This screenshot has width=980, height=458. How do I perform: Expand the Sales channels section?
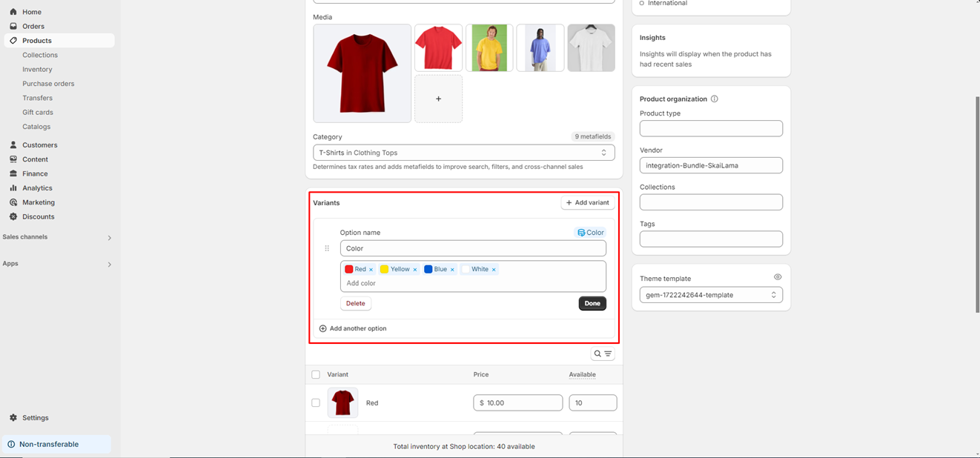(x=110, y=238)
